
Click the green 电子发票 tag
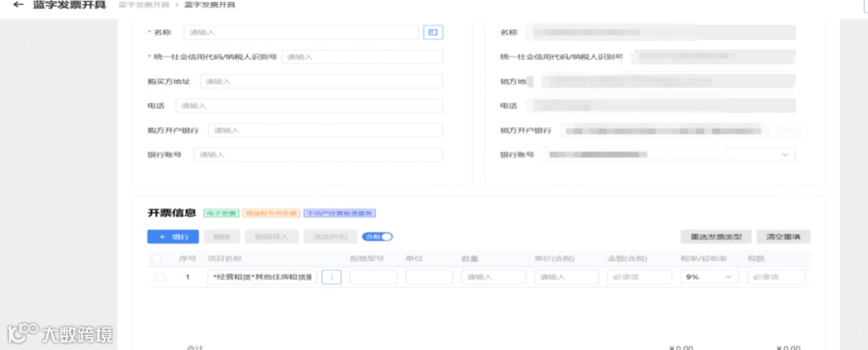[x=222, y=213]
